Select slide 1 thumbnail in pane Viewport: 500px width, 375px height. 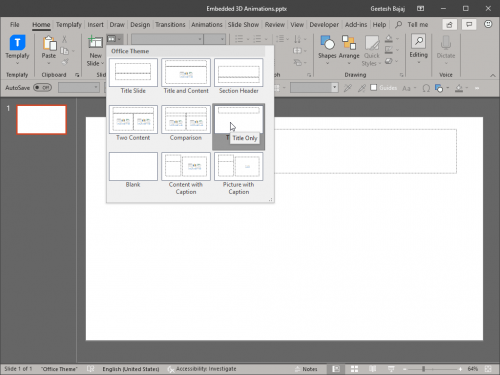41,120
